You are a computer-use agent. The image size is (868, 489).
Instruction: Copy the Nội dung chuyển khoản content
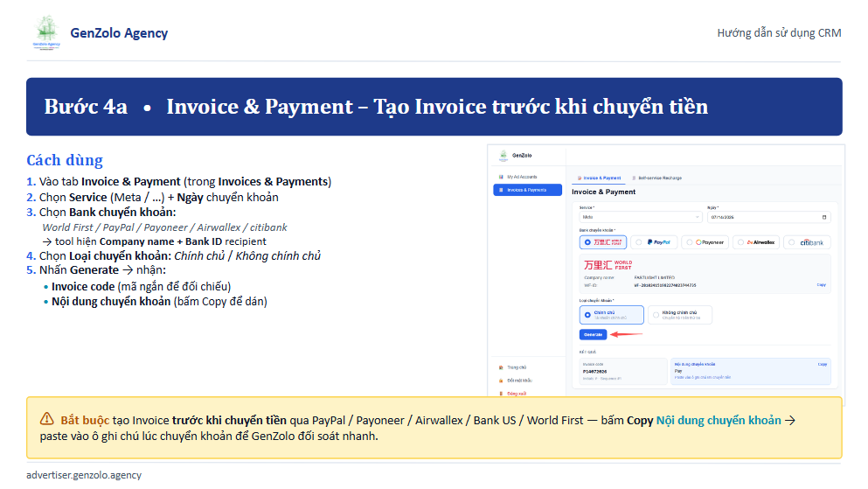tap(822, 365)
